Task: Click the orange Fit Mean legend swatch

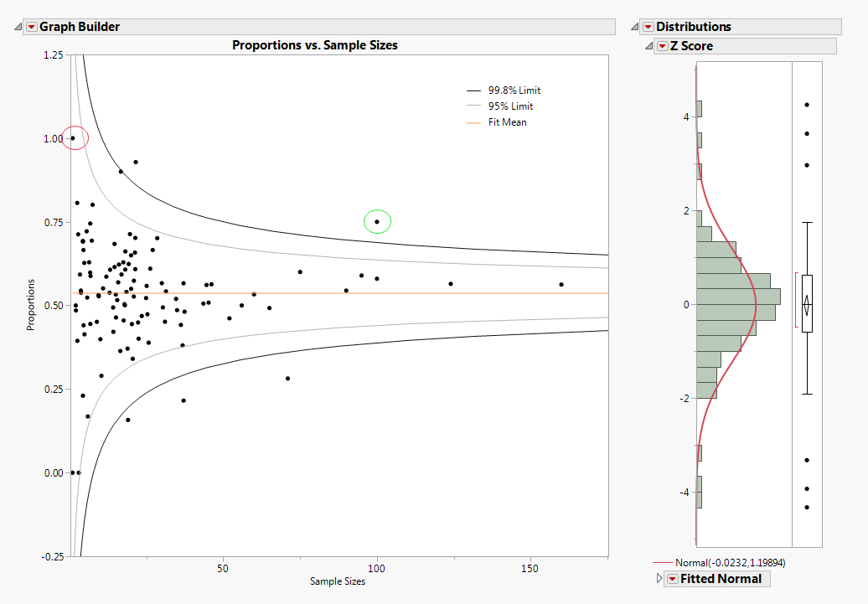Action: click(x=476, y=121)
